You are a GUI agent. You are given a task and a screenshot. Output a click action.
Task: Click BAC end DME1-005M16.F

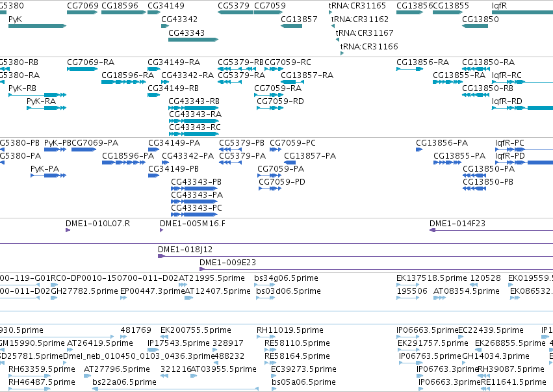click(162, 230)
